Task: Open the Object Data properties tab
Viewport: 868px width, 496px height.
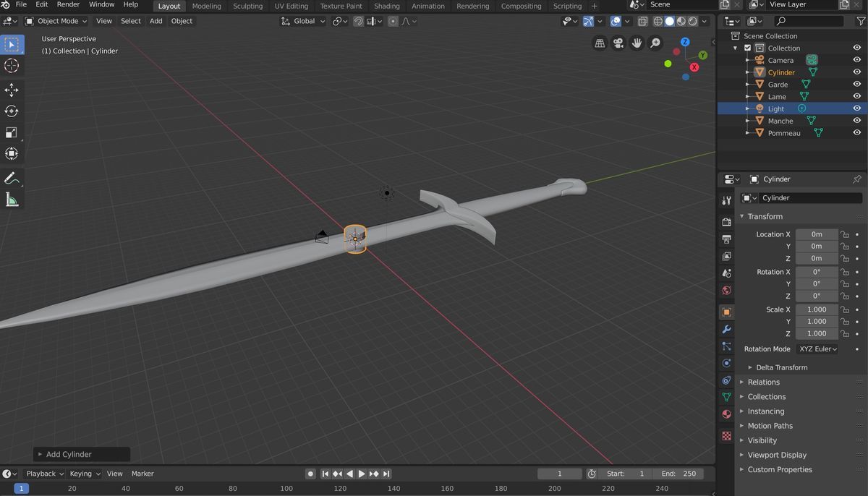Action: coord(727,397)
